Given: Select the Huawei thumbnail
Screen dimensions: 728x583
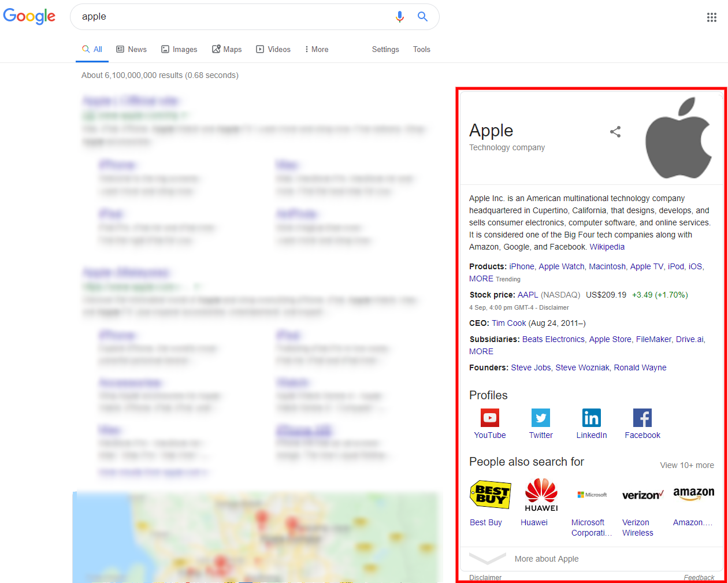Looking at the screenshot, I should click(x=541, y=495).
